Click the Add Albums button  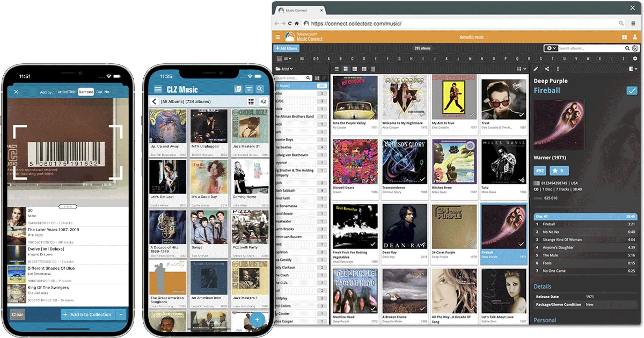(286, 48)
